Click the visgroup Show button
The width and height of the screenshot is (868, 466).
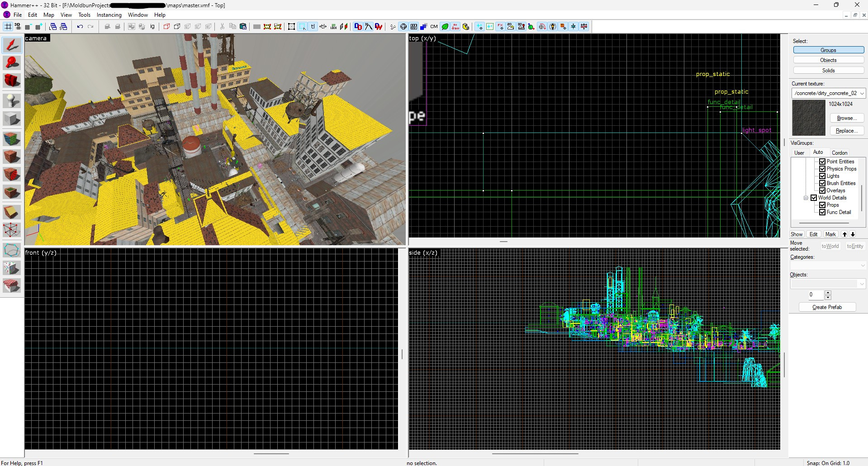pyautogui.click(x=797, y=234)
